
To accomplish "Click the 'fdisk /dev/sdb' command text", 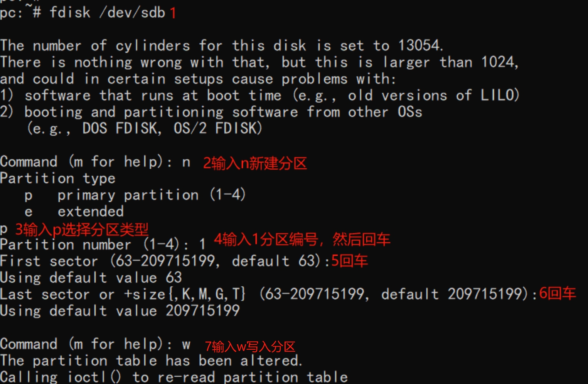I will (x=108, y=13).
